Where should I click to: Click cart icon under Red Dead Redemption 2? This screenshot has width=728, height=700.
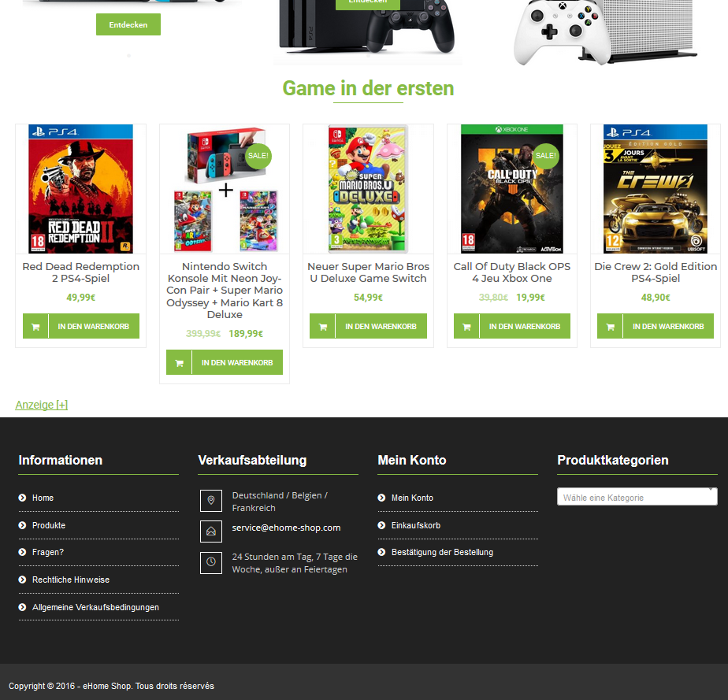(x=35, y=327)
